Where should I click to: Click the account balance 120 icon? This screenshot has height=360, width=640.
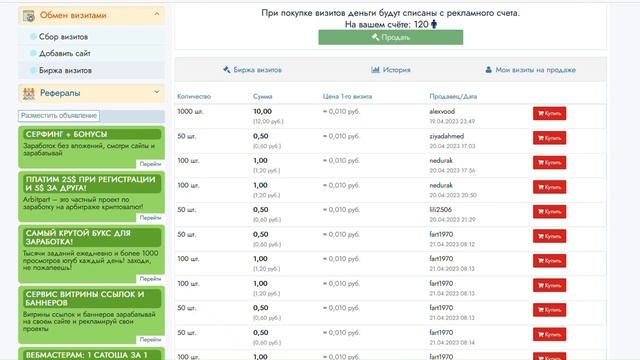click(x=434, y=24)
